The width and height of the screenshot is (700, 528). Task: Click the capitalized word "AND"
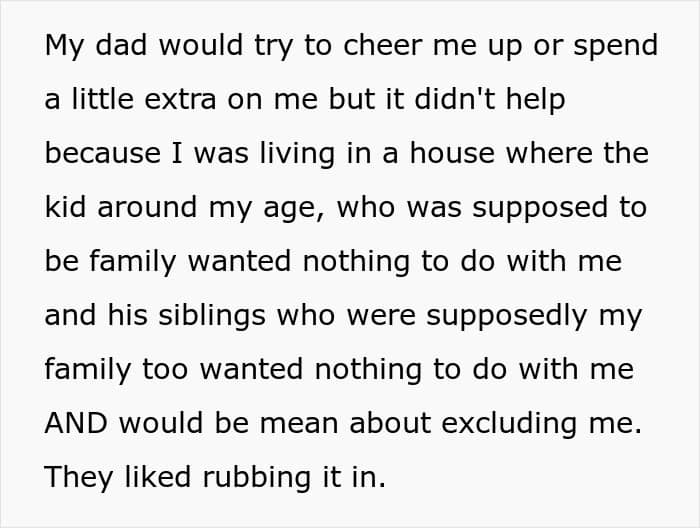click(x=76, y=423)
